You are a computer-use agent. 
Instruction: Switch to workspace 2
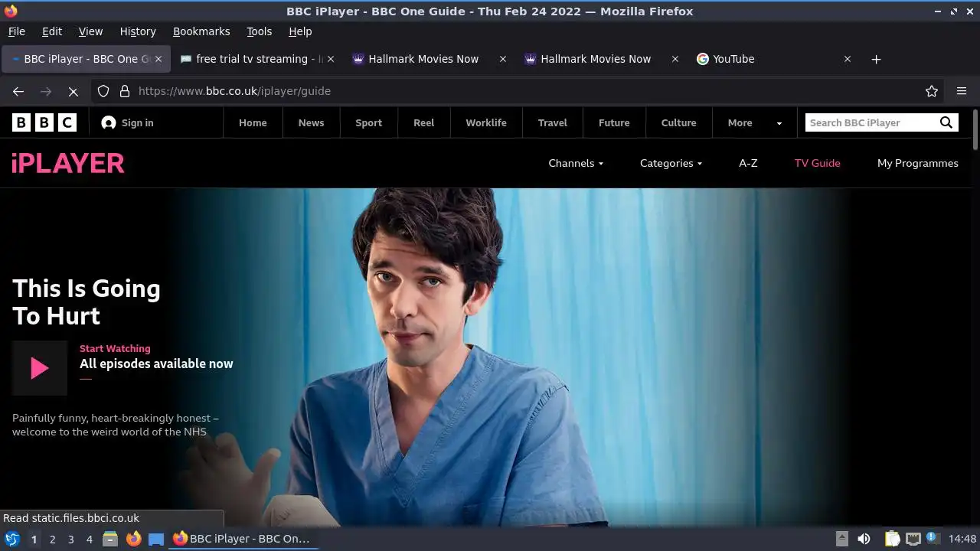(x=52, y=539)
